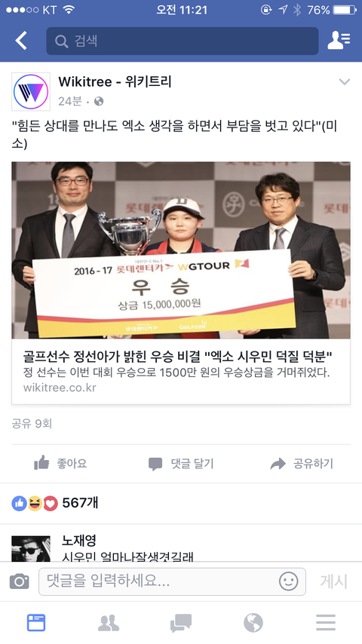The image size is (362, 644).
Task: Attach photo with camera icon
Action: coord(20,581)
